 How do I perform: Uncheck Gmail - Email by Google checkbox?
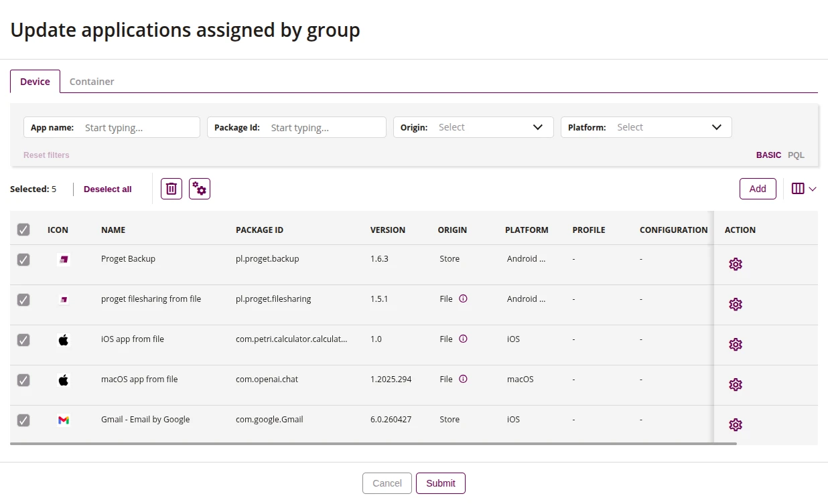[23, 420]
